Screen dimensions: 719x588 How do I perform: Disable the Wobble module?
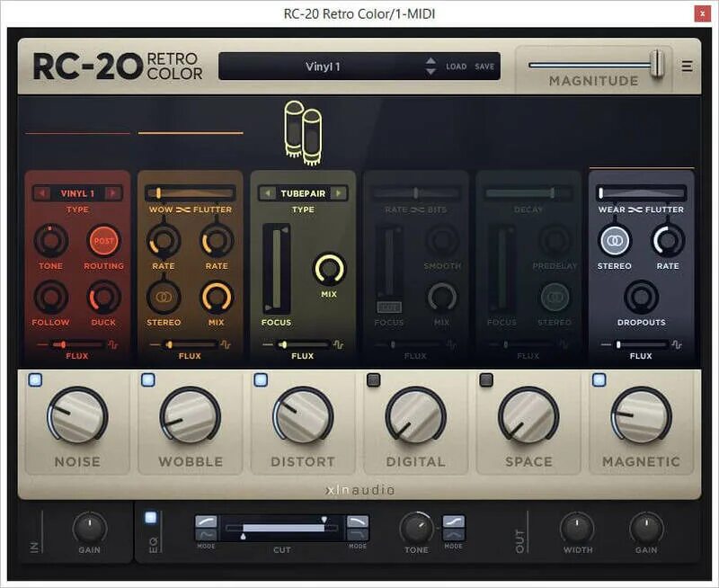147,379
